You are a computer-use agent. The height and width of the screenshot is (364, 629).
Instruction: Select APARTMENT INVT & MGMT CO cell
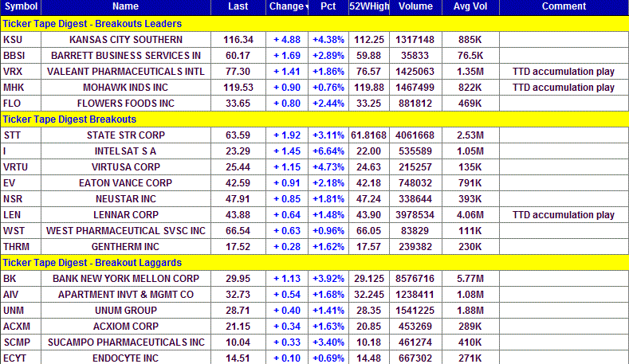(x=125, y=295)
